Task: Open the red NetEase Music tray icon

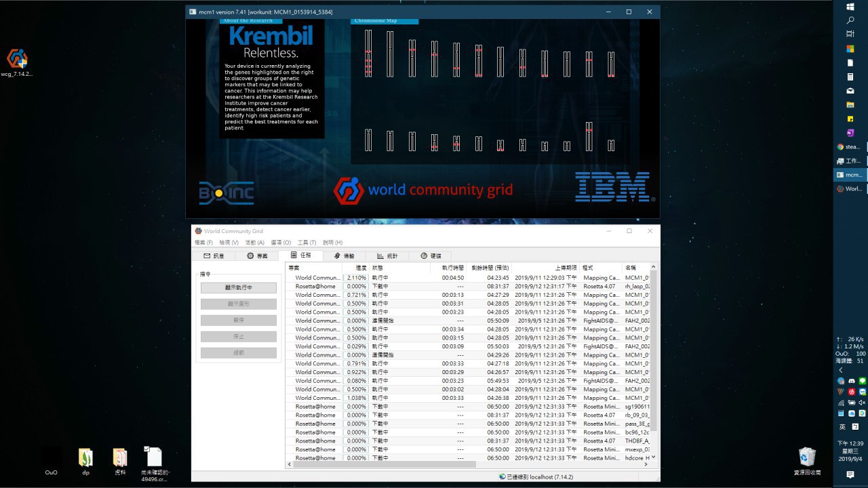Action: [852, 392]
